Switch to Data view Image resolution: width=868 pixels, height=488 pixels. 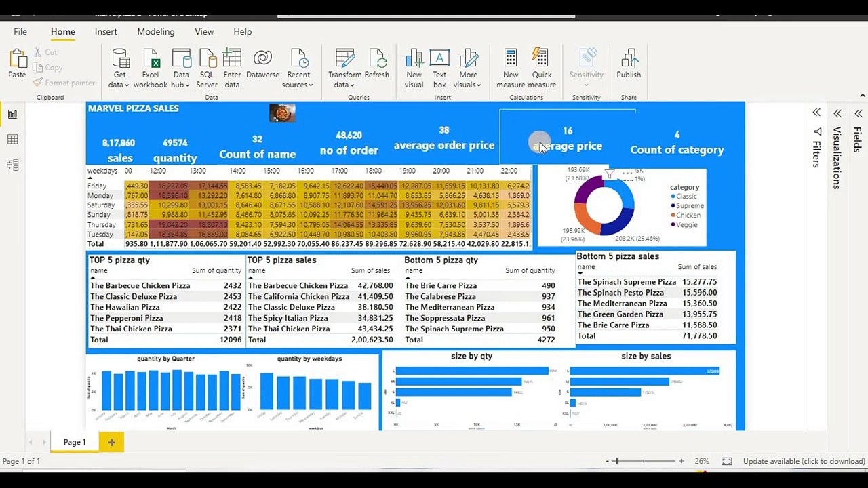click(12, 139)
